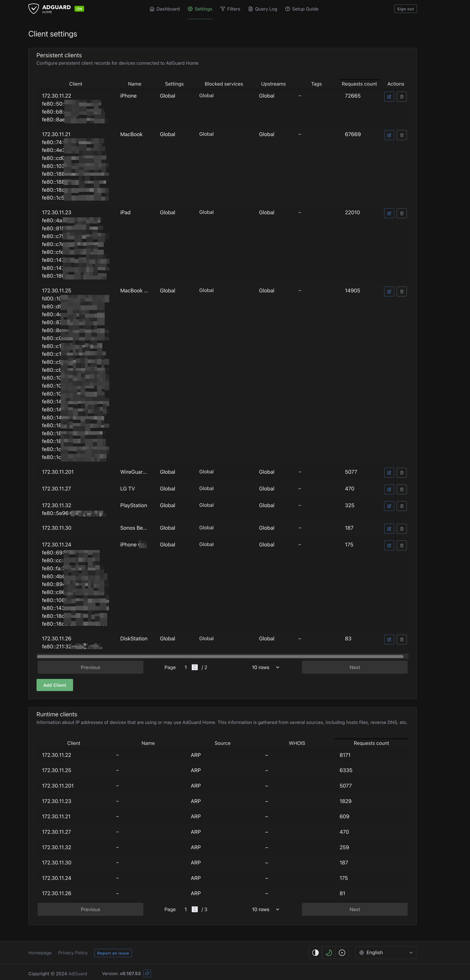Select the dark moon theme
This screenshot has height=980, width=470.
pyautogui.click(x=329, y=953)
